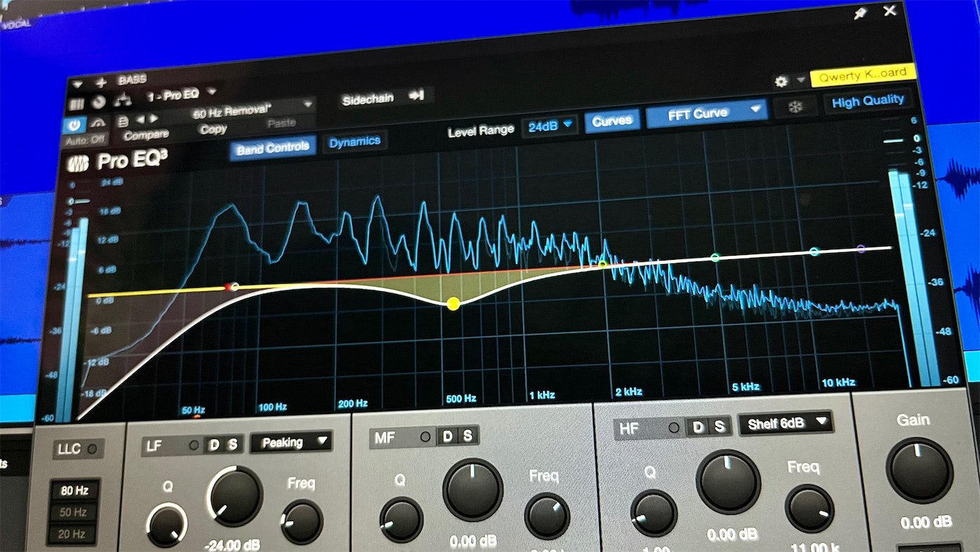The image size is (980, 552).
Task: Select the red LF band node on curve
Action: [x=232, y=286]
